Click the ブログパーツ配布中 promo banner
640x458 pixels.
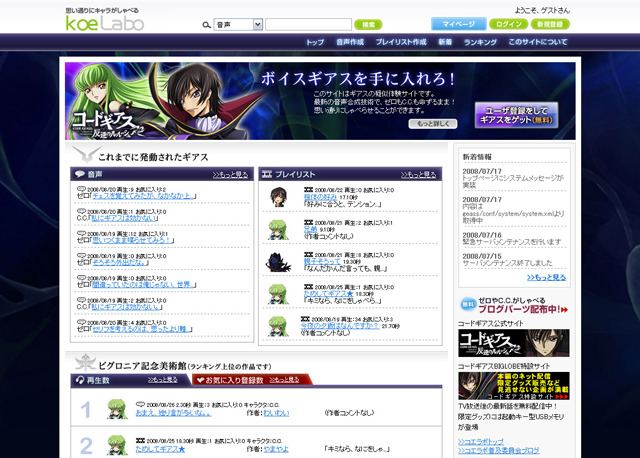tap(514, 305)
